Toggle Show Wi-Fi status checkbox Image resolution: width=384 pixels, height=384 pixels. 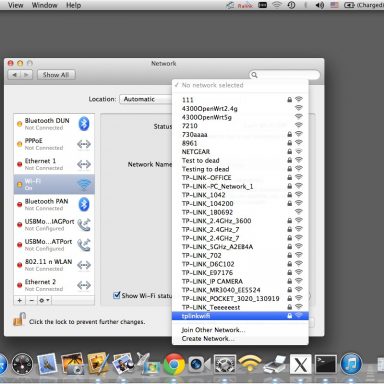click(x=117, y=295)
